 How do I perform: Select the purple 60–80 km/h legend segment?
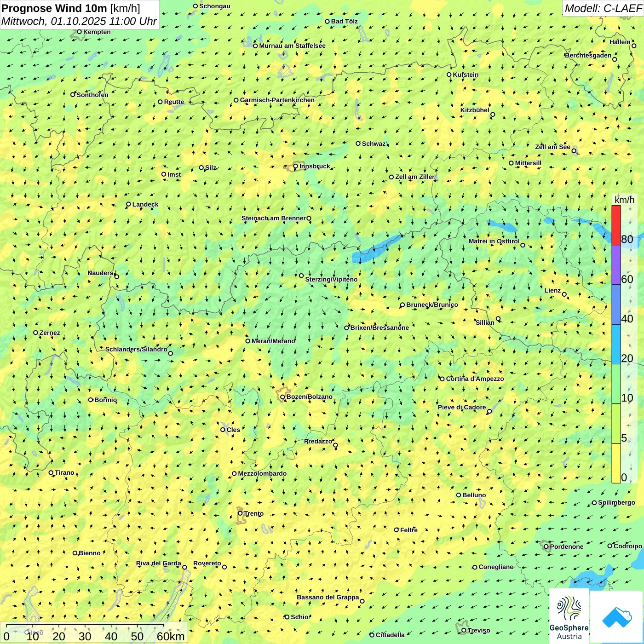click(616, 265)
